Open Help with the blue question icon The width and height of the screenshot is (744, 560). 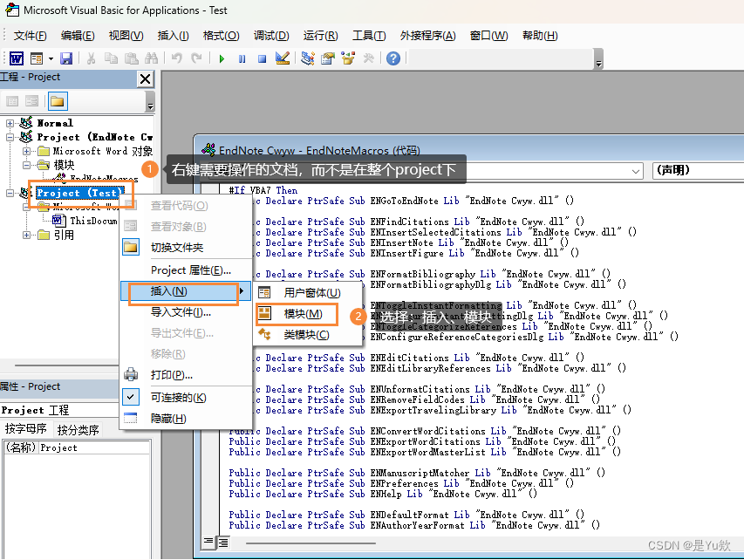click(x=393, y=58)
